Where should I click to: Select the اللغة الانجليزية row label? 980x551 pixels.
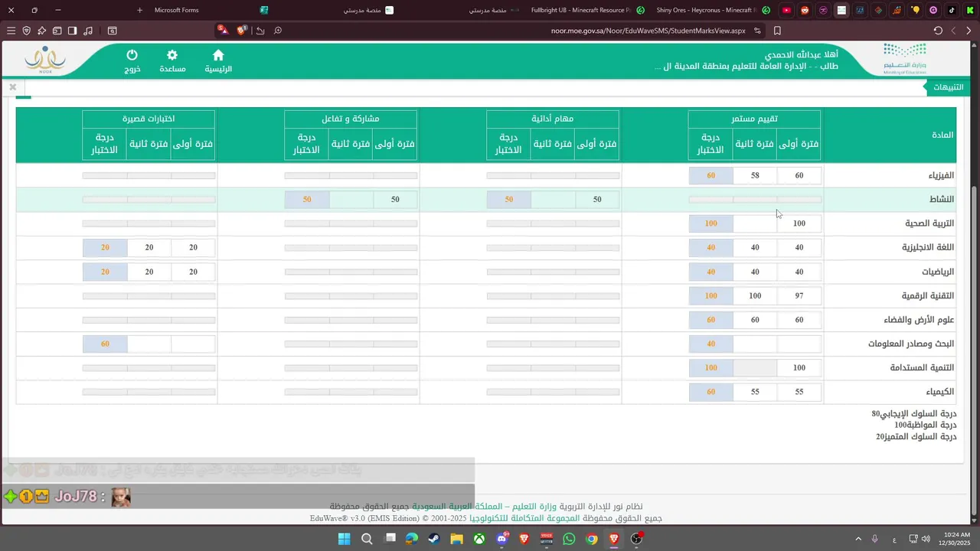928,247
